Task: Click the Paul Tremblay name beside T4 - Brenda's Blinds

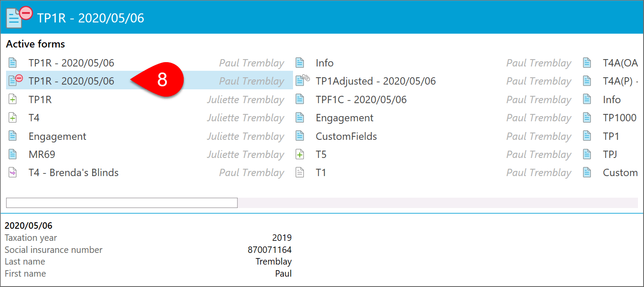Action: coord(252,172)
